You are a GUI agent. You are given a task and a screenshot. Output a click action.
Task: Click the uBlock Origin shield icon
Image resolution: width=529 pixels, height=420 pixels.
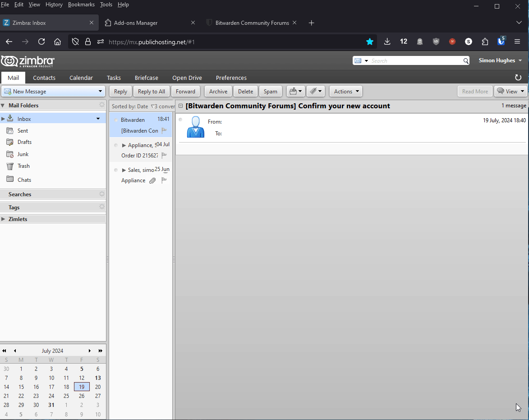coord(436,42)
